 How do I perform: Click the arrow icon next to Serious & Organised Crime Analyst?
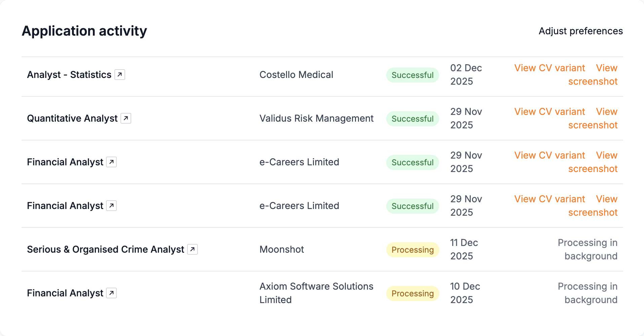(x=192, y=249)
